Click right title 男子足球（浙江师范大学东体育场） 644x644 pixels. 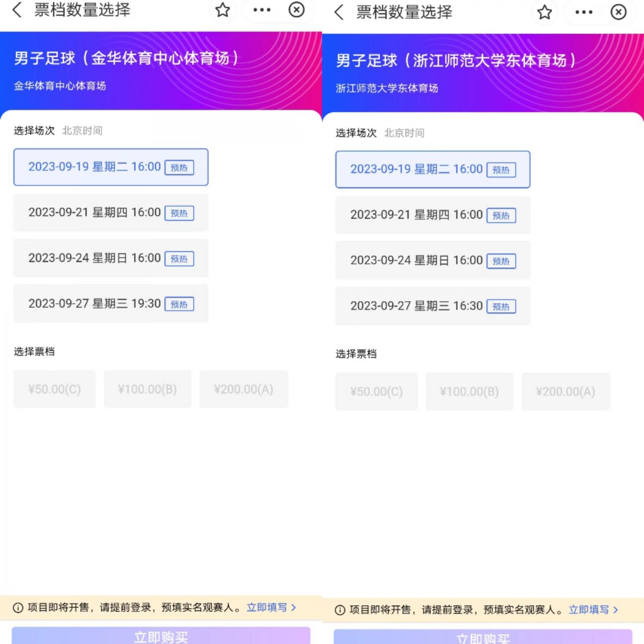point(457,61)
